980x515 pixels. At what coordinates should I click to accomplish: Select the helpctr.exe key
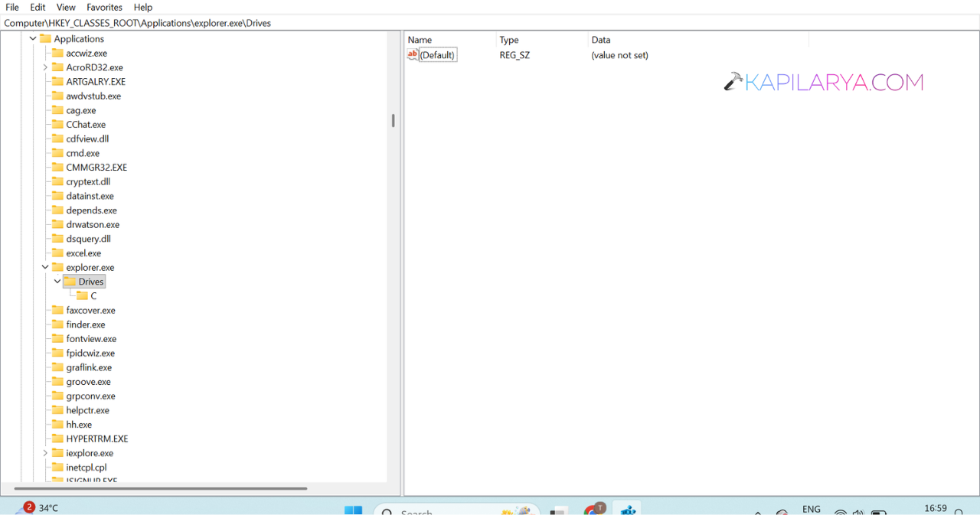coord(87,410)
